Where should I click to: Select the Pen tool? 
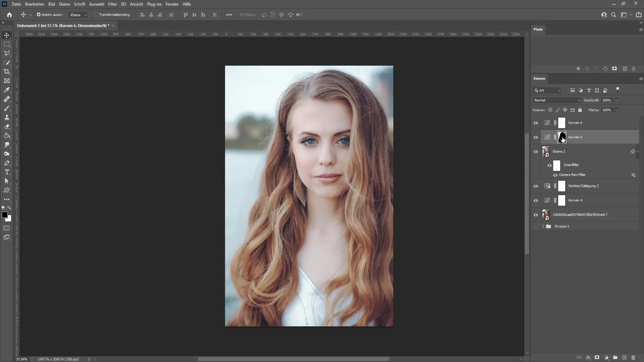tap(7, 163)
